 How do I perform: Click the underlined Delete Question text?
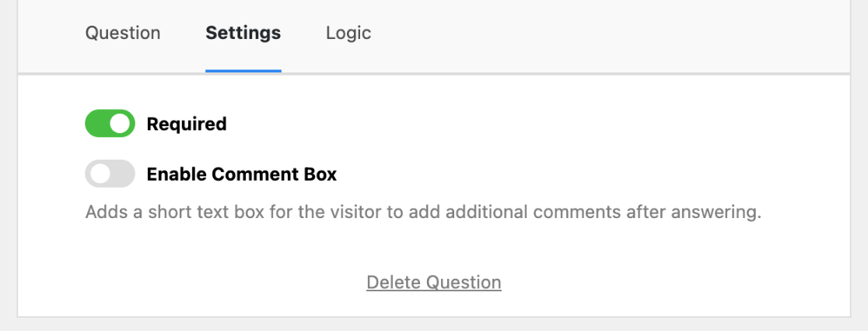click(433, 282)
